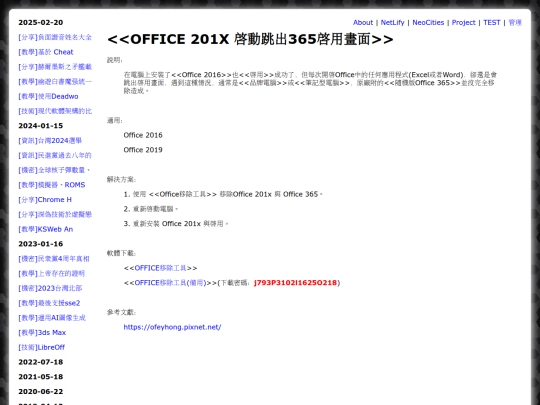Download the OFFICE移除工具 link

(x=160, y=268)
